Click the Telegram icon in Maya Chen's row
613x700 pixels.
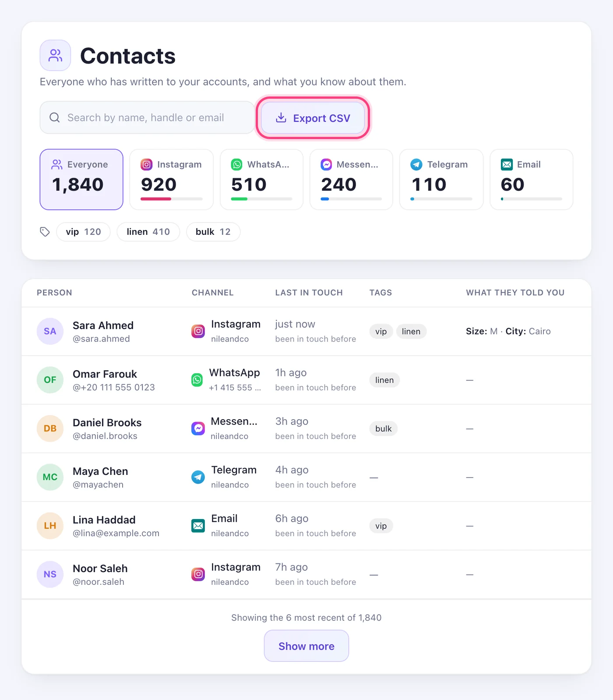tap(198, 477)
